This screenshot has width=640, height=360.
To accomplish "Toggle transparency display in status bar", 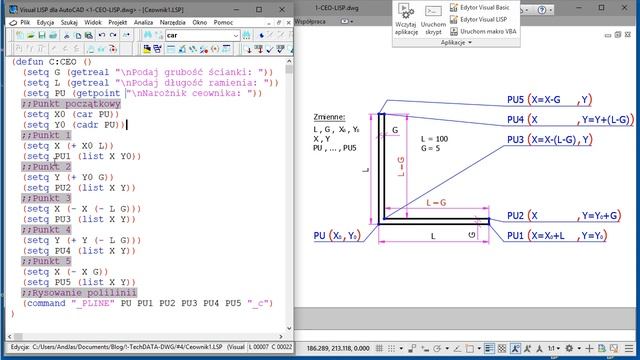I will (502, 349).
